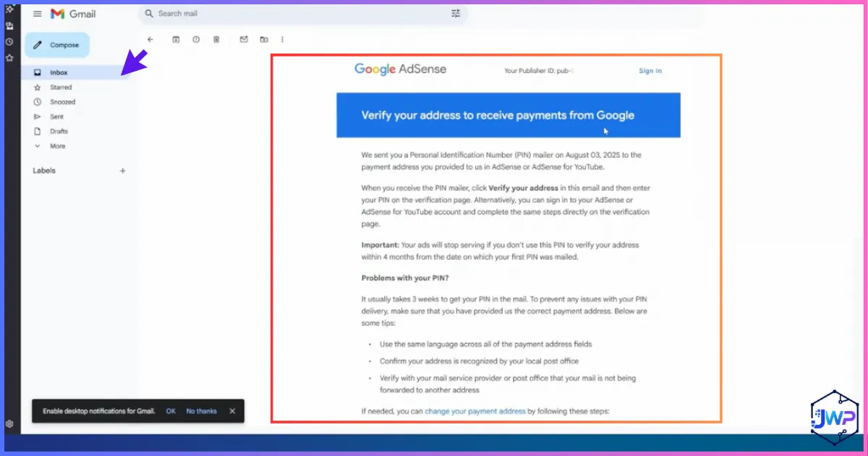Open the search filter options icon
868x456 pixels.
(456, 14)
